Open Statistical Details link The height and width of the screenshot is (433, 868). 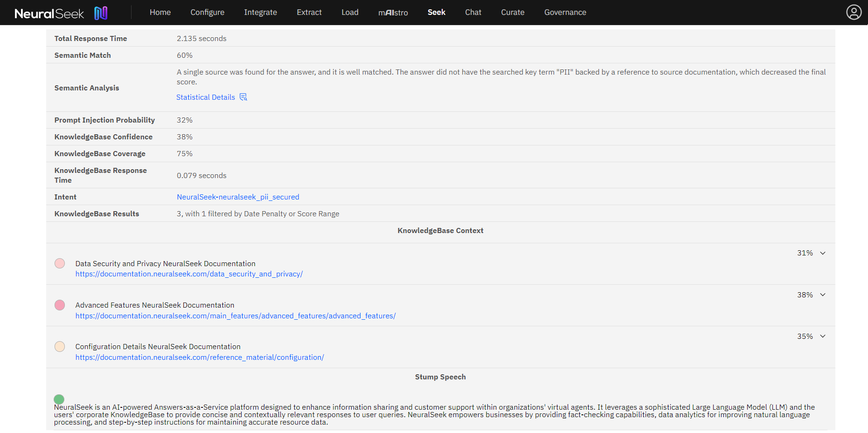[x=206, y=97]
